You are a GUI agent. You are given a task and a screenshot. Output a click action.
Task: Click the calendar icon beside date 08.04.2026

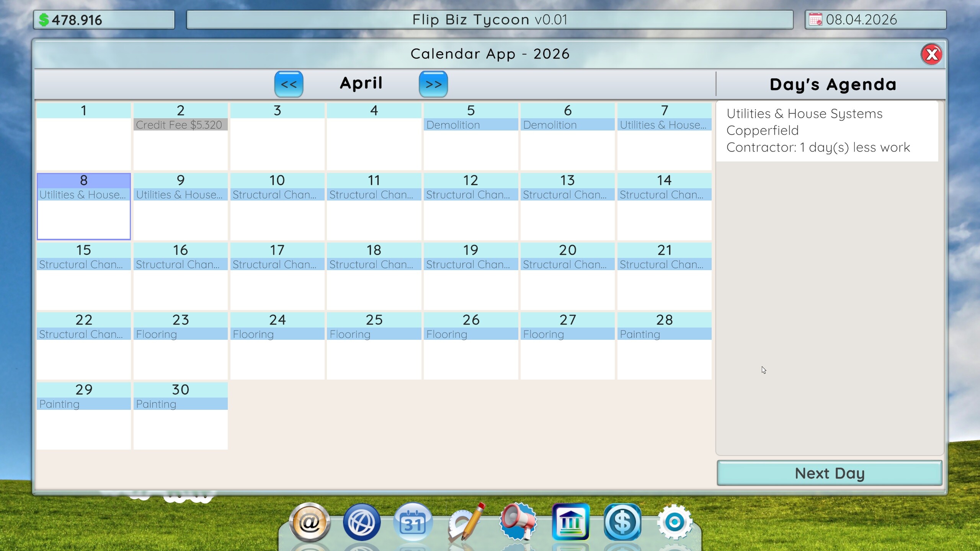(x=815, y=19)
